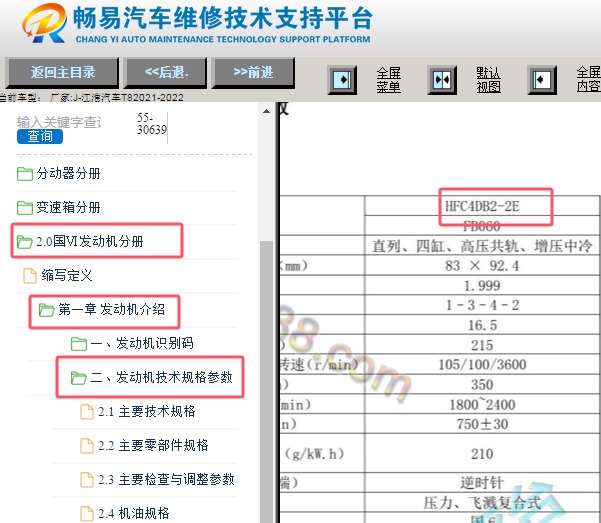Select the 全屏内容 text label
Viewport: 601px width, 523px height.
coord(589,79)
